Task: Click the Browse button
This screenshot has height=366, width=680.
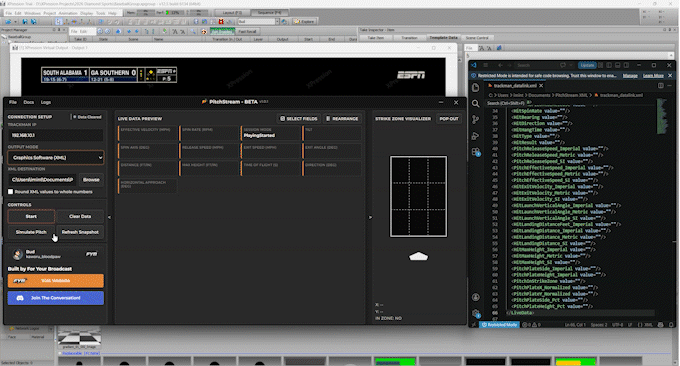Action: 91,180
